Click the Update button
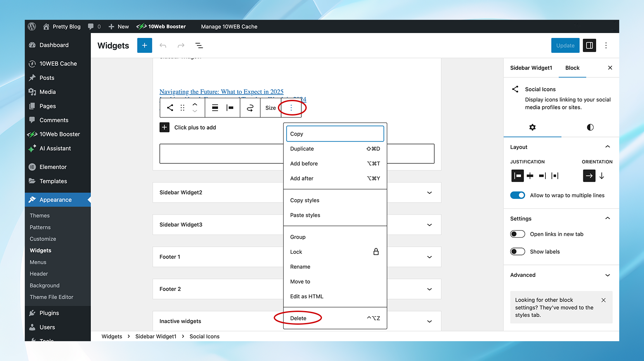 click(565, 45)
